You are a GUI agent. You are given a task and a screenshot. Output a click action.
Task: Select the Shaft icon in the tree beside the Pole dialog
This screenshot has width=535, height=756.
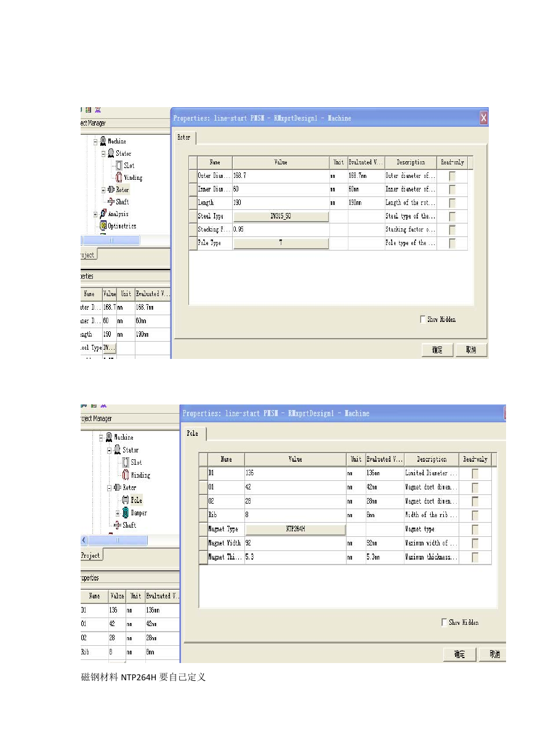pyautogui.click(x=117, y=525)
